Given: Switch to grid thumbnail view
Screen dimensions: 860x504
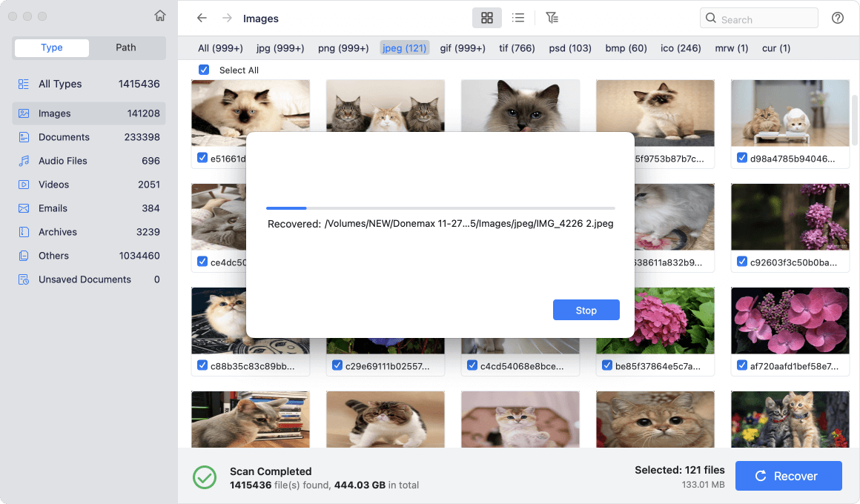Looking at the screenshot, I should [487, 18].
